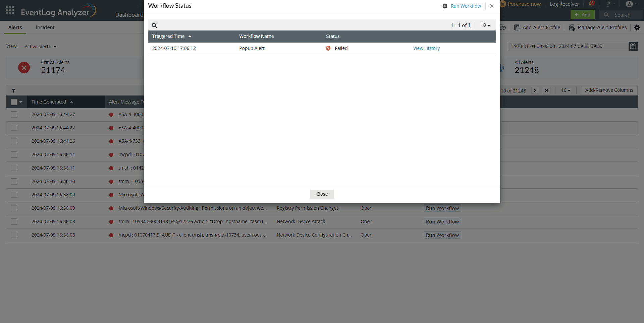The width and height of the screenshot is (644, 323).
Task: Open the Active alerts view dropdown
Action: (40, 47)
